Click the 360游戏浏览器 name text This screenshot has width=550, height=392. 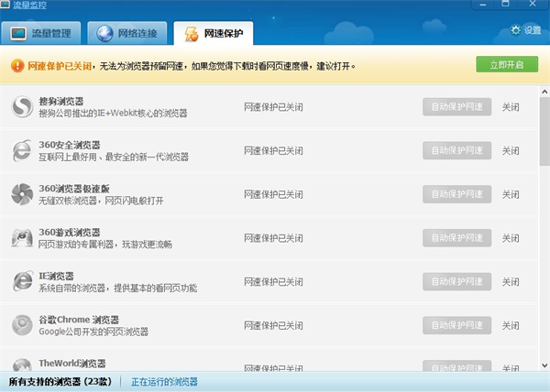point(70,233)
